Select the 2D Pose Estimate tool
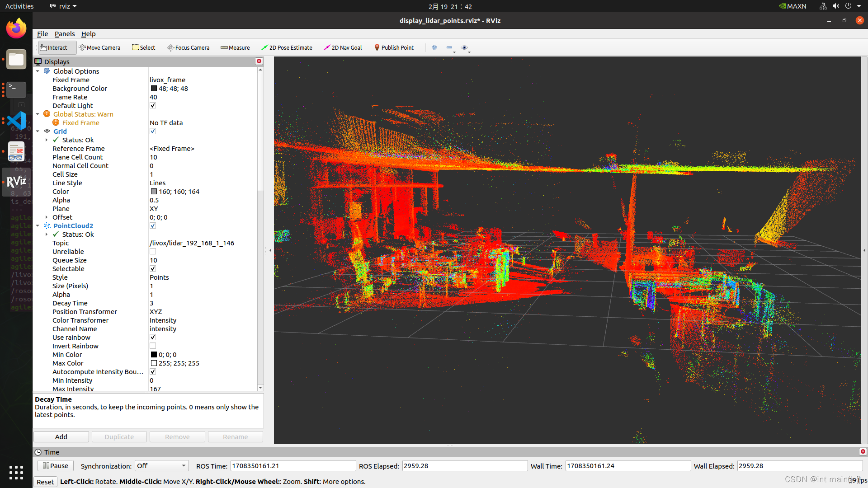The image size is (868, 488). pyautogui.click(x=288, y=47)
